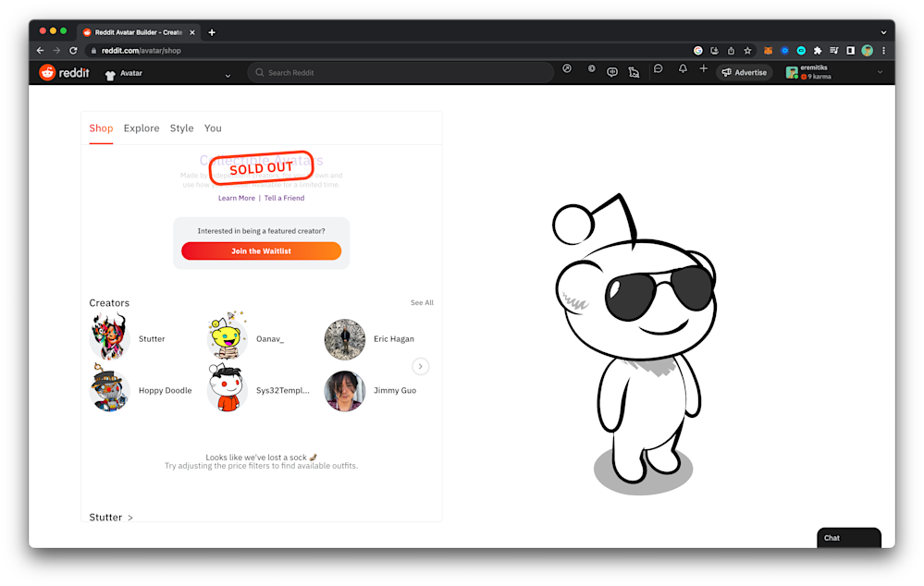Click the Jimmy Guo name

(395, 390)
